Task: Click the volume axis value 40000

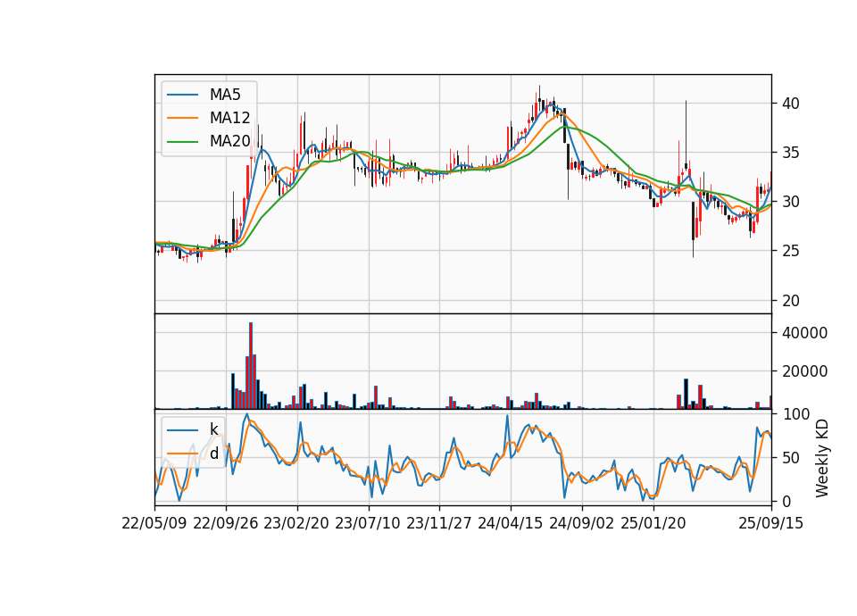Action: (804, 333)
